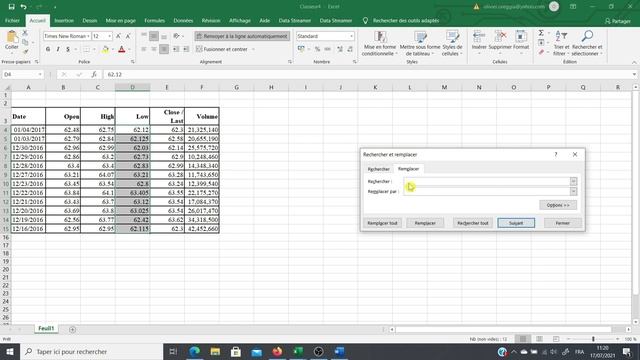Toggle align right horizontal alignment
The image size is (640, 360).
164,49
